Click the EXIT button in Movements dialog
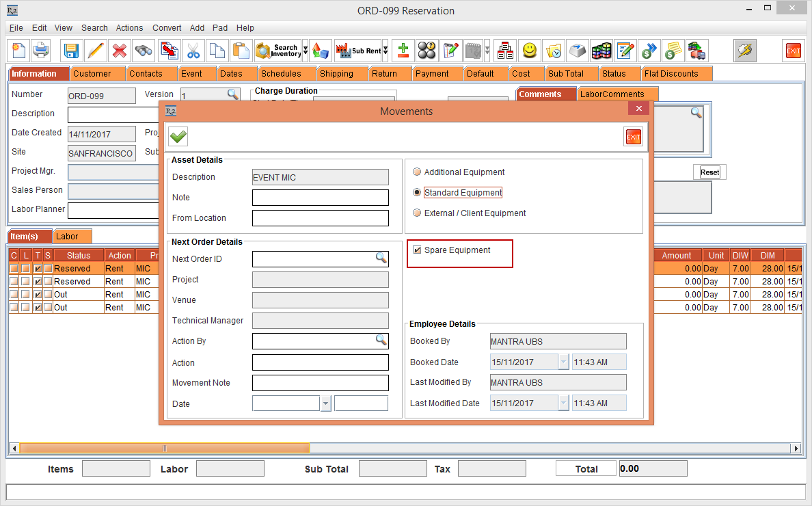Viewport: 812px width, 506px height. [x=633, y=137]
